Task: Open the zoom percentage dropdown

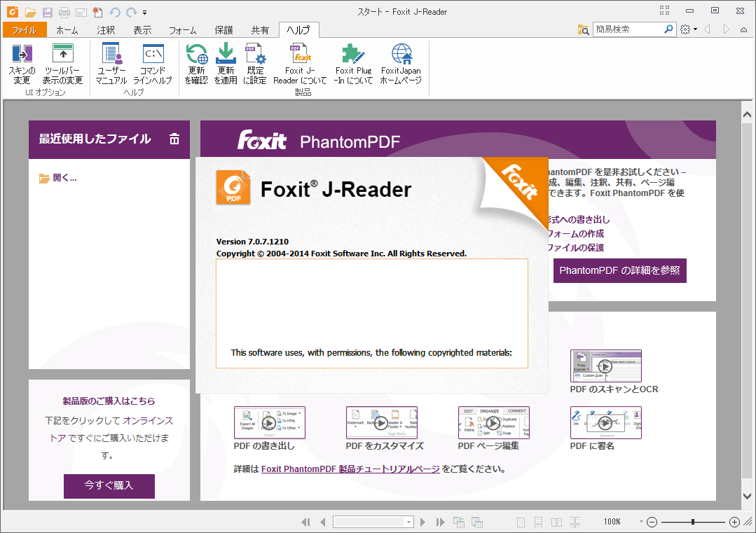Action: point(638,522)
